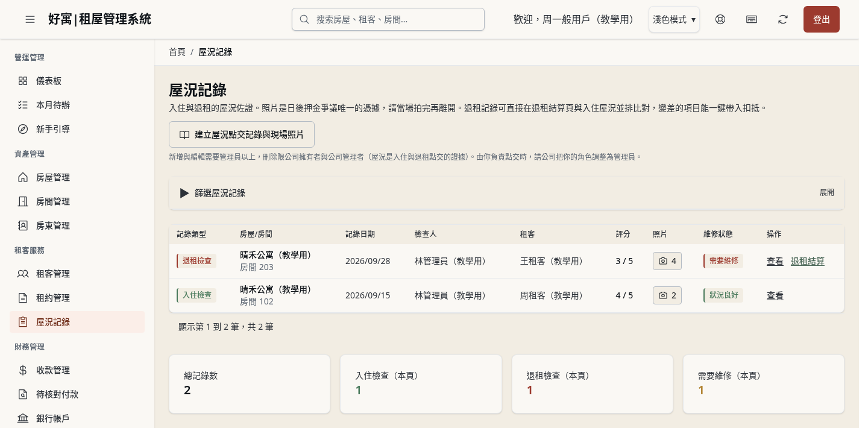This screenshot has height=428, width=868.
Task: Click the refresh arrows icon
Action: [783, 19]
